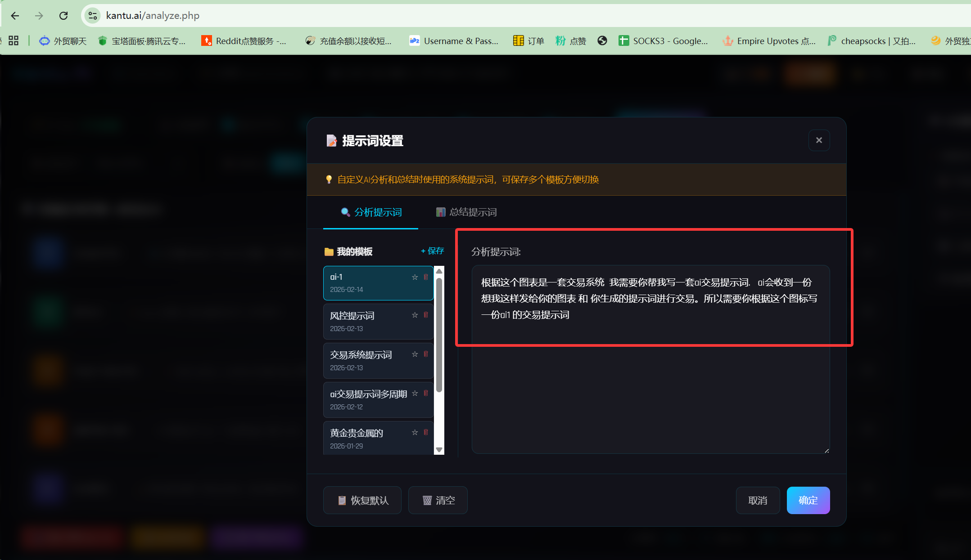Toggle star on 黄金贵金属的 template
971x560 pixels.
pos(415,432)
